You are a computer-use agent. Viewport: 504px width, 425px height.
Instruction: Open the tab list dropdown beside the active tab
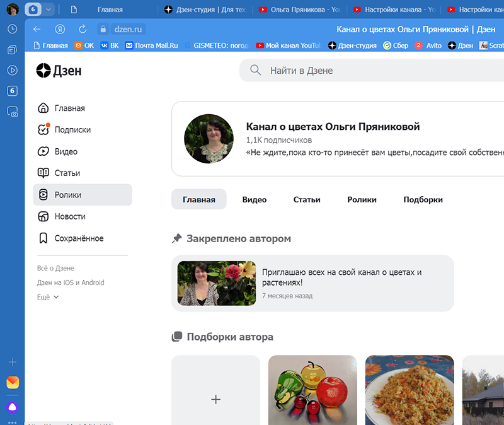[x=49, y=9]
